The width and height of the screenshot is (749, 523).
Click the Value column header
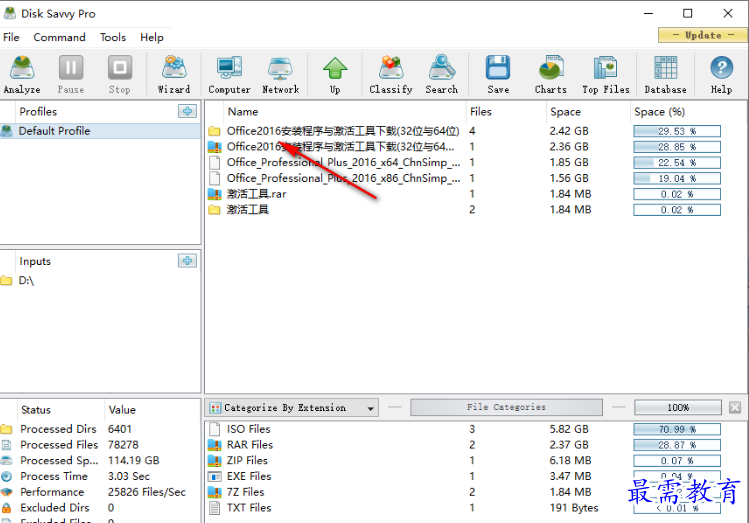(x=152, y=410)
